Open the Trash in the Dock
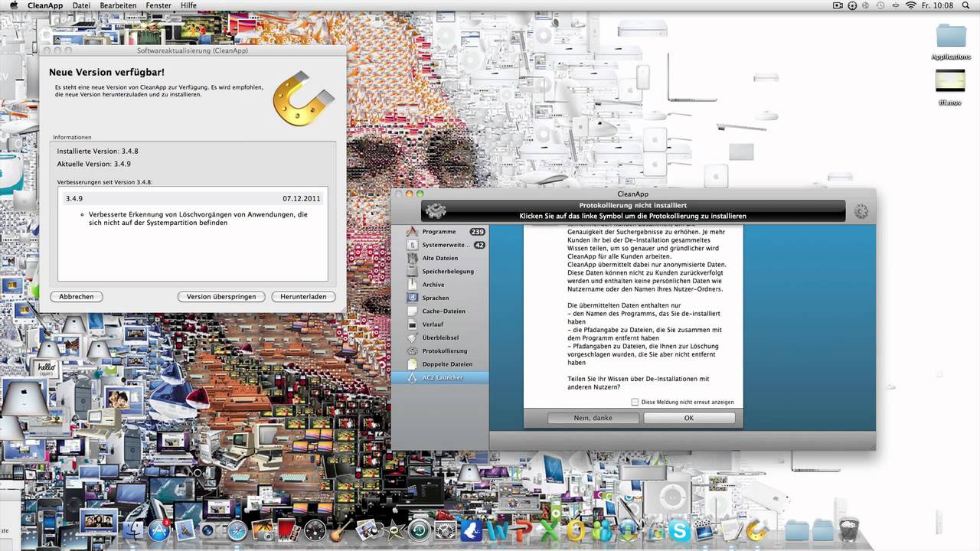This screenshot has height=551, width=980. (x=849, y=530)
